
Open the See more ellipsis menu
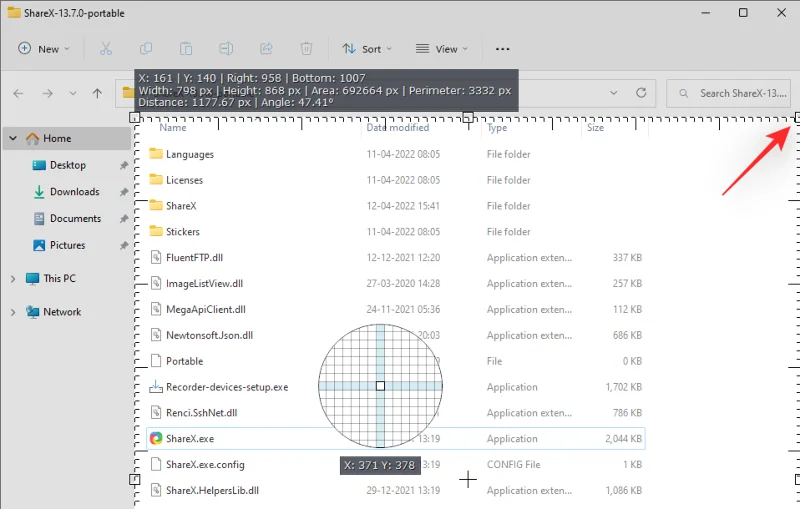503,49
